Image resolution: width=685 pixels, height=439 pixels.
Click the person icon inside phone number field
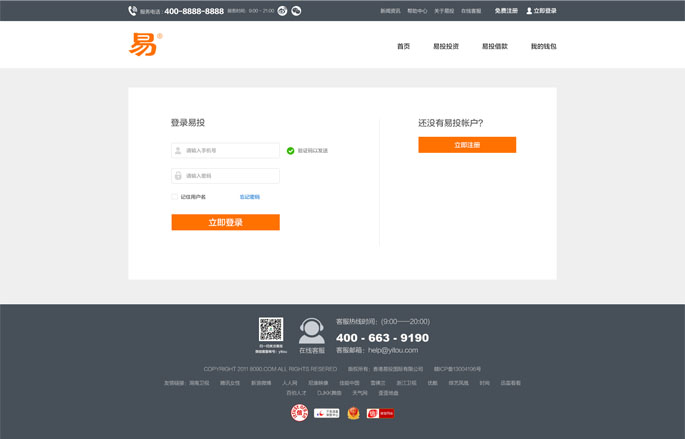pos(178,151)
